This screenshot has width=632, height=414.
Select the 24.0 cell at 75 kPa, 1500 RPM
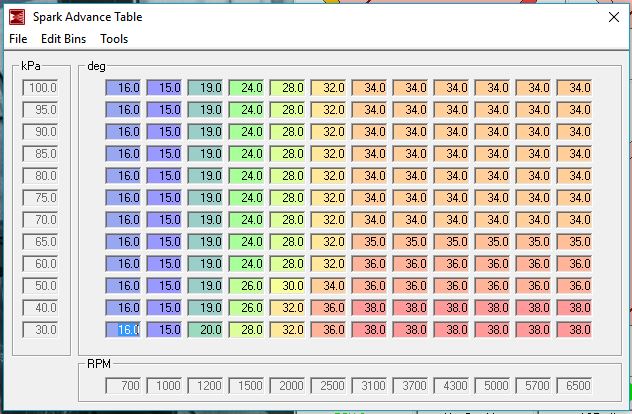(x=246, y=198)
